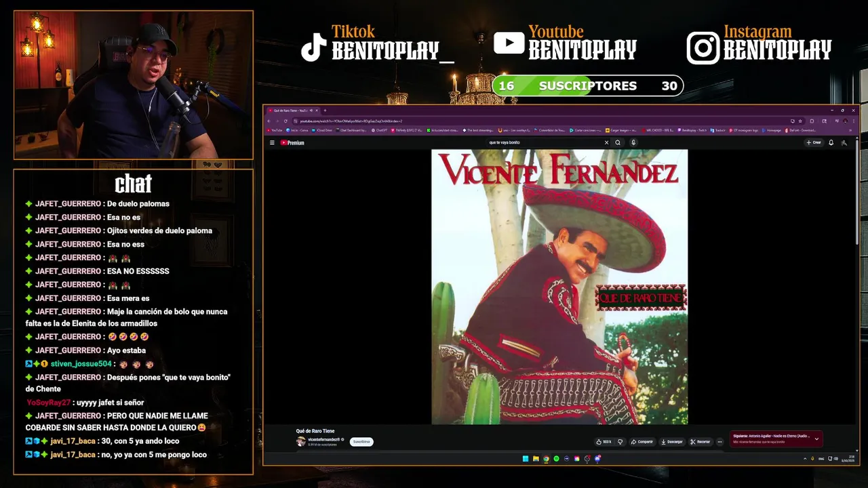The height and width of the screenshot is (488, 868).
Task: Go forward with the browser forward arrow
Action: pos(277,121)
